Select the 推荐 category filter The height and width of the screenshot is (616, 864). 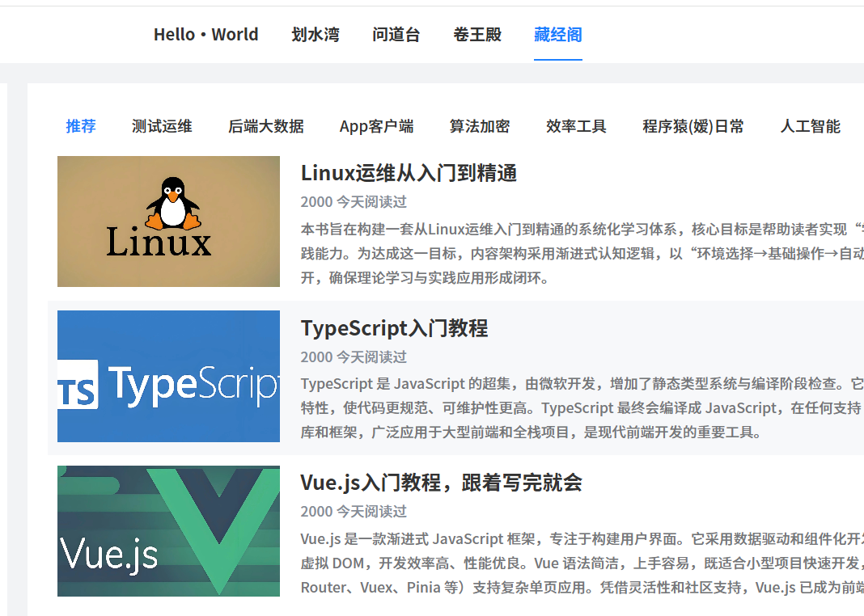(x=81, y=126)
